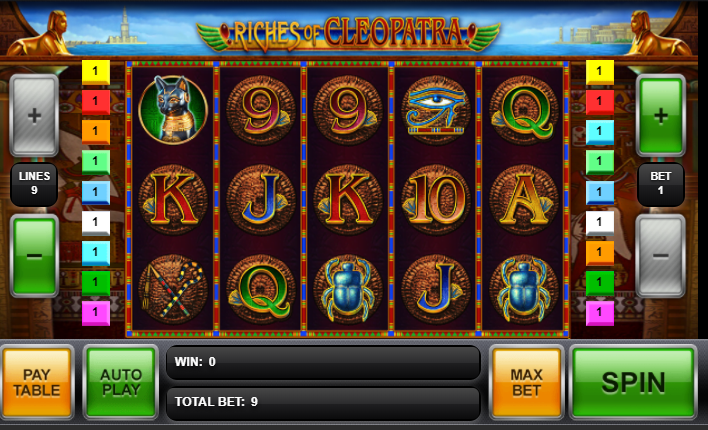708x430 pixels.
Task: Select the magenta payline marker on the left
Action: pyautogui.click(x=96, y=313)
